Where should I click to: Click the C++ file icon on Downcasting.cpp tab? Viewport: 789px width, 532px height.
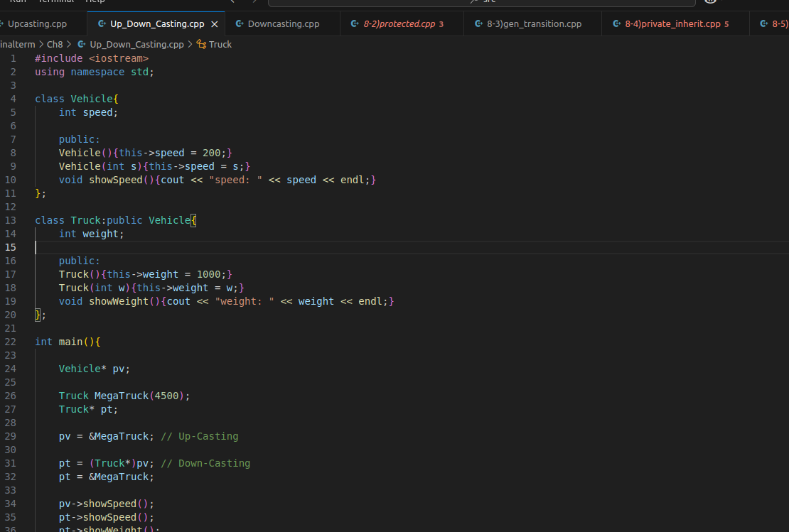(x=240, y=23)
